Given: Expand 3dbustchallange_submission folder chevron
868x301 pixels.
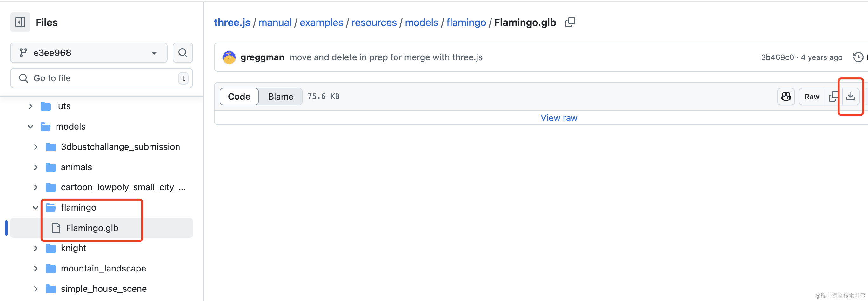Looking at the screenshot, I should 36,147.
